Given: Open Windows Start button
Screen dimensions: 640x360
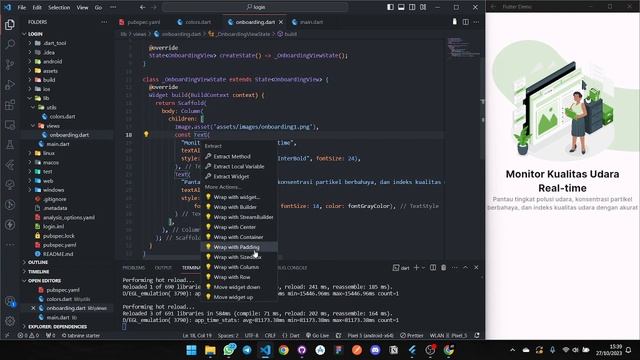Looking at the screenshot, I should 191,350.
